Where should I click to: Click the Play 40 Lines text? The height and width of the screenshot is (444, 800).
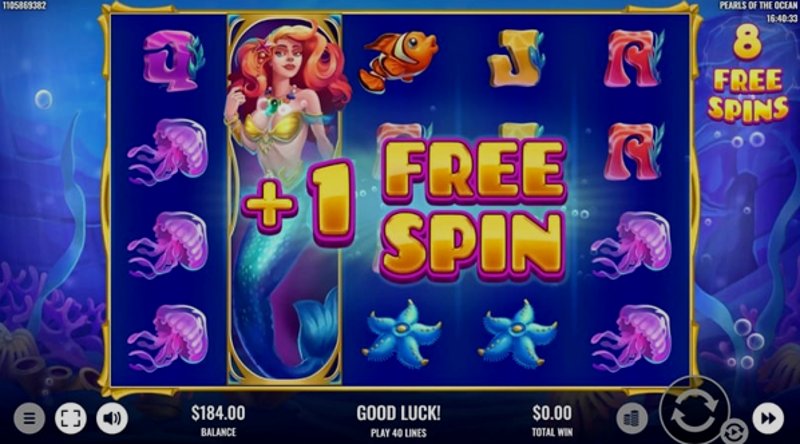[x=398, y=433]
